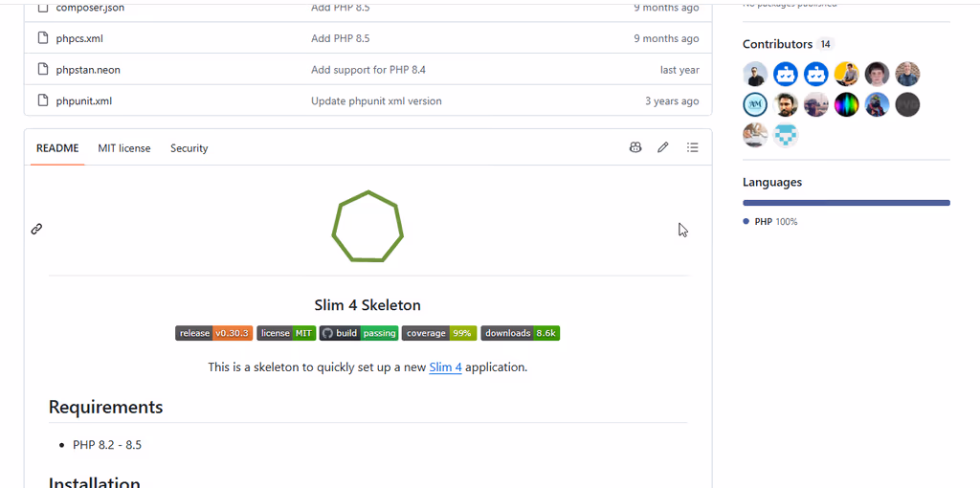
Task: Click the 'last year' timestamp for phpstan.neon
Action: coord(679,70)
